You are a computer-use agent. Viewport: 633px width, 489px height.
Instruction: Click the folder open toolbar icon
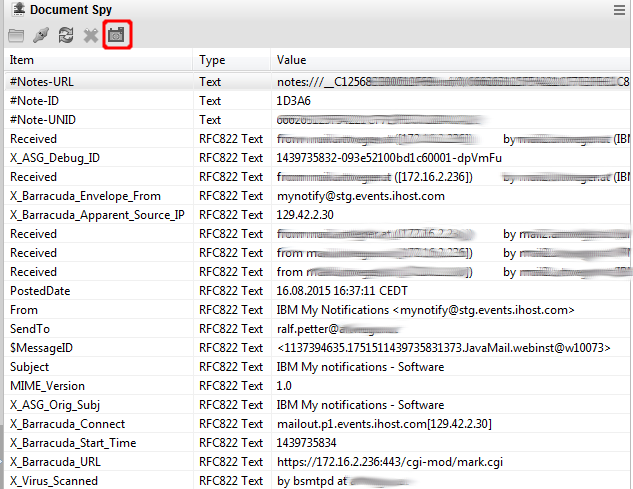15,35
